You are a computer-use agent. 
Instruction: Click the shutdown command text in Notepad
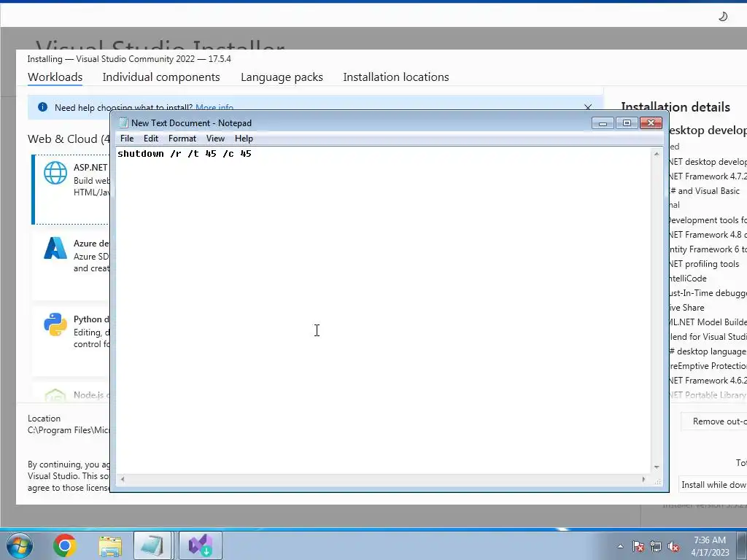pos(185,154)
